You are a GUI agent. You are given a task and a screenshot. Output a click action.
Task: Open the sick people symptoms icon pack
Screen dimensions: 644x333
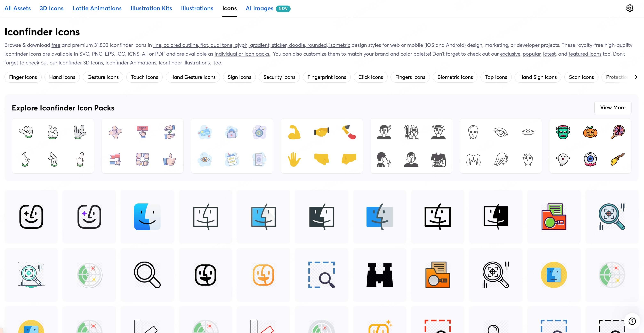(411, 146)
